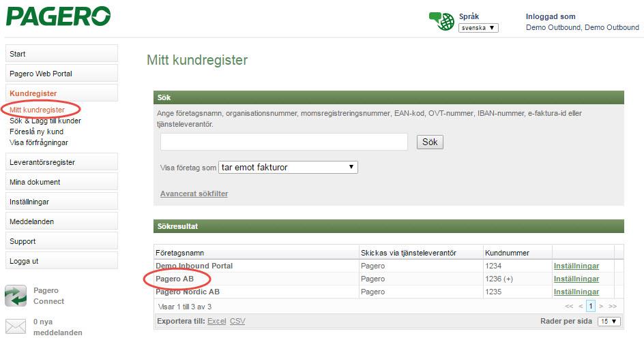644x340 pixels.
Task: Open Avancerat sökfilter link
Action: (194, 194)
